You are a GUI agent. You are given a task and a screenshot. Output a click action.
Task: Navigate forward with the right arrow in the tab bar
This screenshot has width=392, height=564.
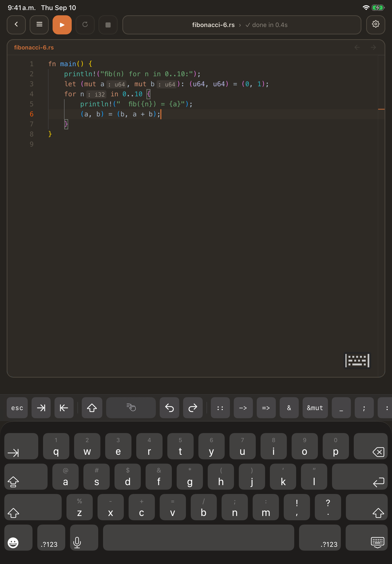(373, 47)
